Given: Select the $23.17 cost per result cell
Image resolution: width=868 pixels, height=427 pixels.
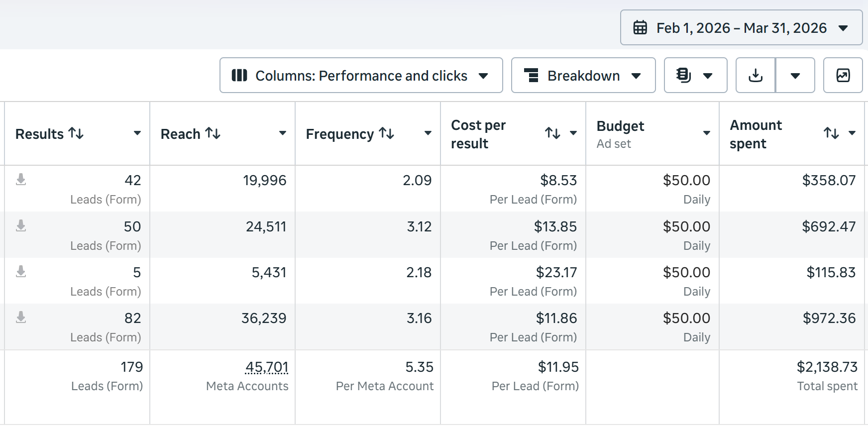Looking at the screenshot, I should 513,281.
